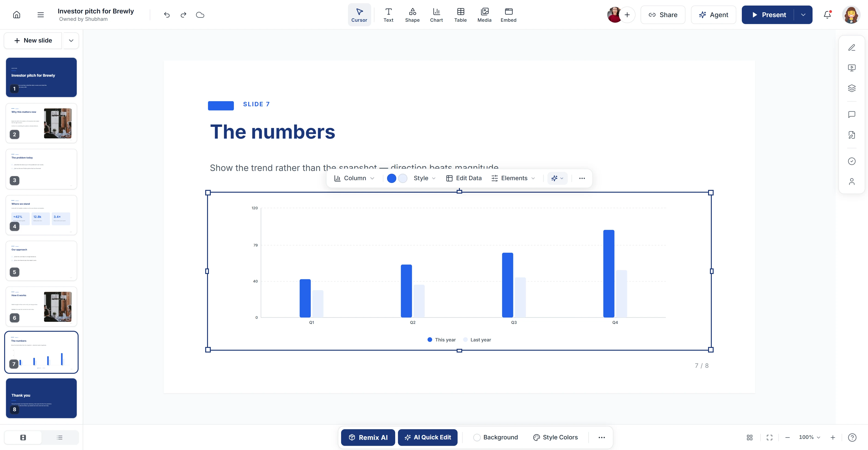Select the Cursor tool
The image size is (868, 450).
(x=359, y=15)
